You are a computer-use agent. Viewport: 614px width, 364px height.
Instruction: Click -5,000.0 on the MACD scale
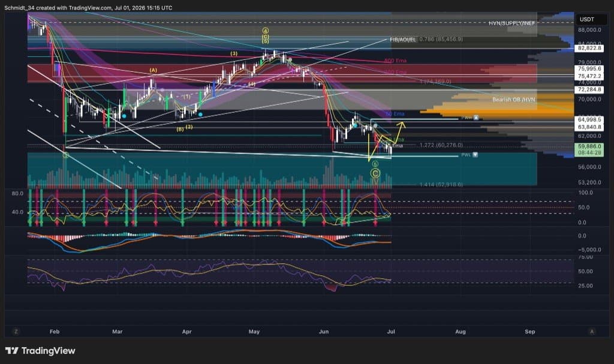(x=589, y=249)
